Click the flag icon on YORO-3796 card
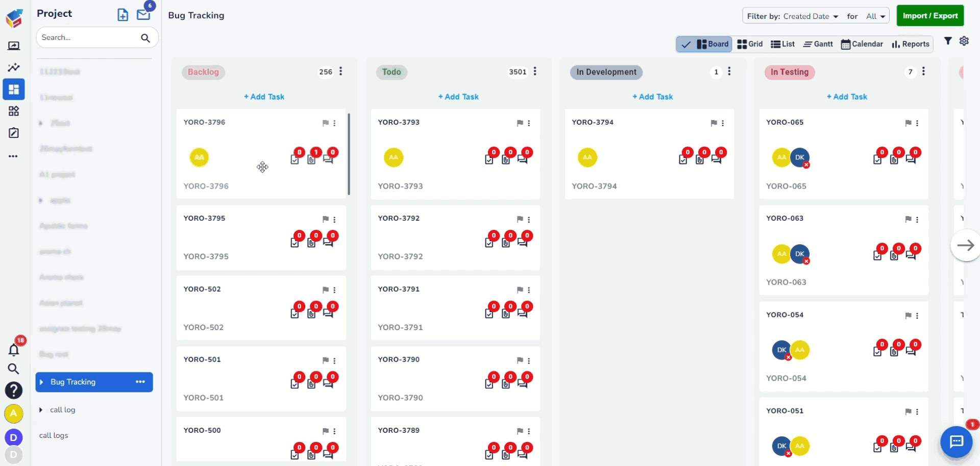This screenshot has height=466, width=980. point(326,123)
